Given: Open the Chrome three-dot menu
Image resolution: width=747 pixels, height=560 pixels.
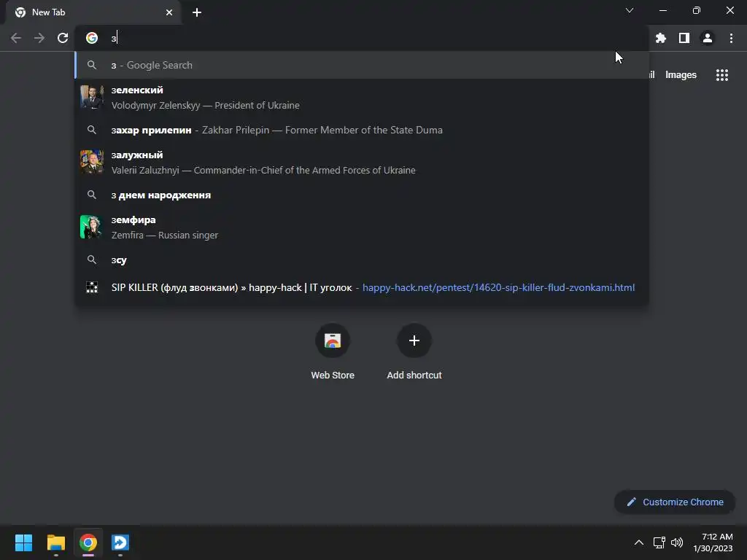Looking at the screenshot, I should click(x=731, y=38).
